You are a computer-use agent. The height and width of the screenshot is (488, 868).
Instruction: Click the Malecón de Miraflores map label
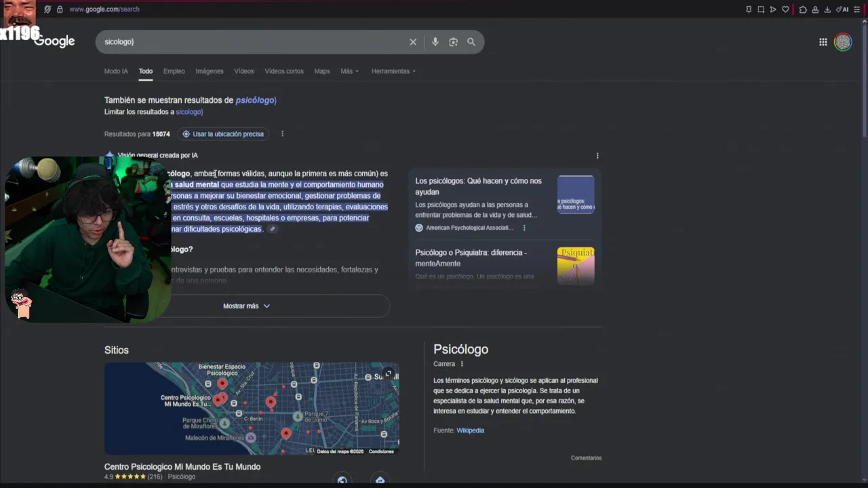[214, 438]
